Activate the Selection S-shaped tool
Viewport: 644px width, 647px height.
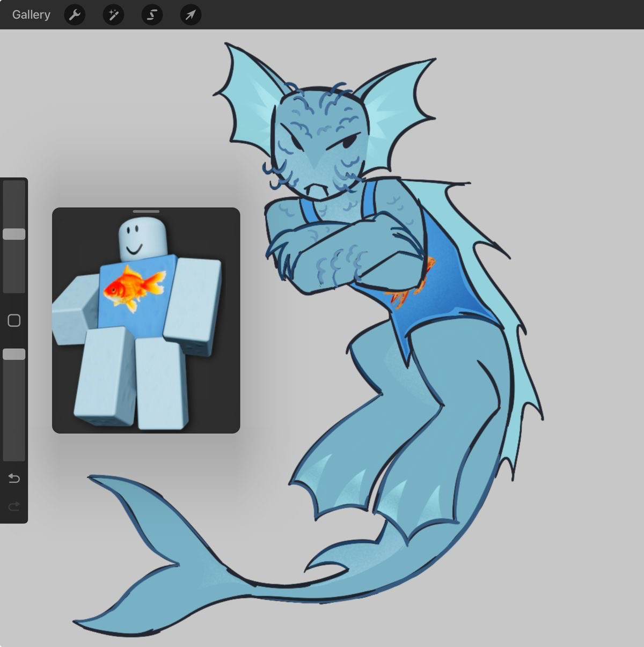coord(152,14)
